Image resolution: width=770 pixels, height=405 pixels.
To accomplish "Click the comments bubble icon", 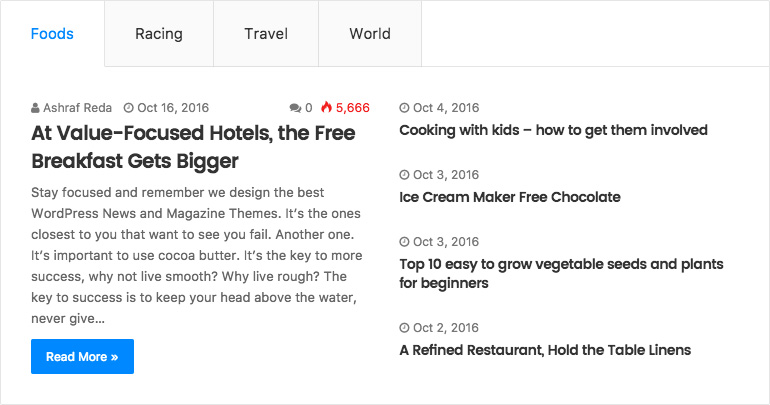I will pyautogui.click(x=295, y=108).
